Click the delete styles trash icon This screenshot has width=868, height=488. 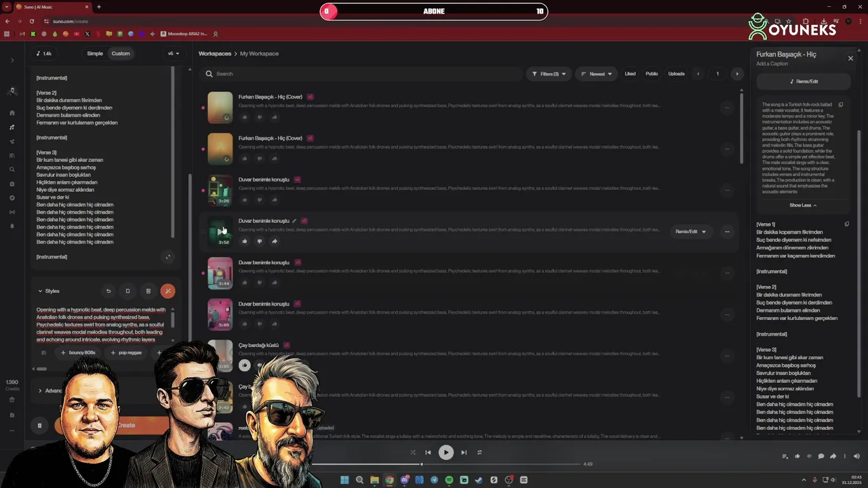[148, 291]
